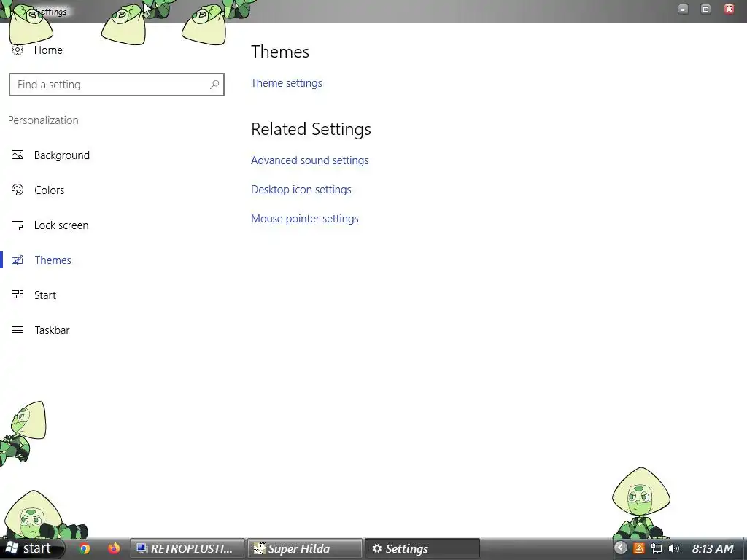Maximize the Settings window

[706, 9]
